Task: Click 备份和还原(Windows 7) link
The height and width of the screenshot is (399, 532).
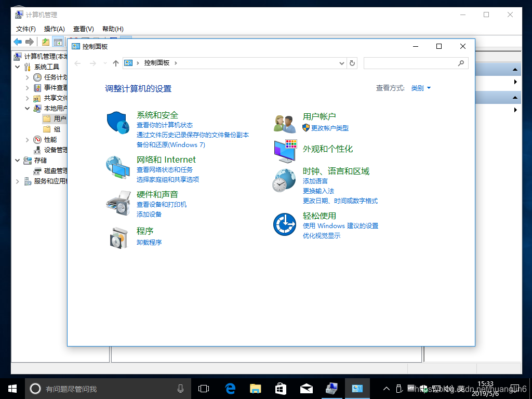Action: coord(170,145)
